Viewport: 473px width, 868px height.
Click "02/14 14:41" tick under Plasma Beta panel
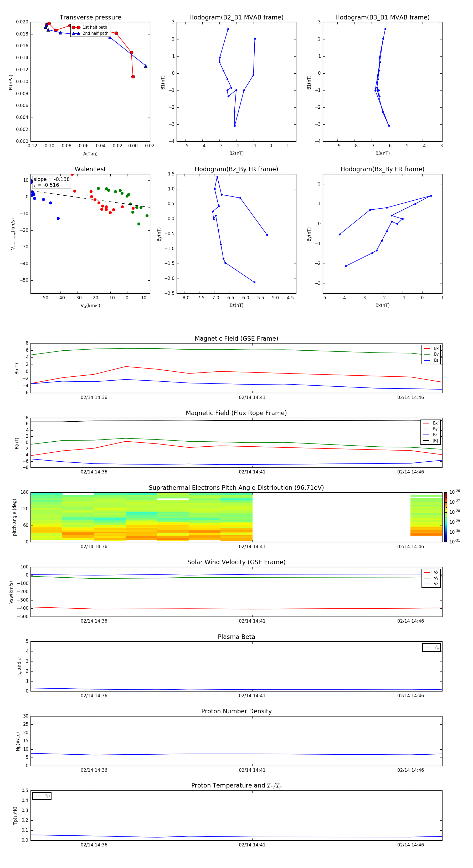252,696
